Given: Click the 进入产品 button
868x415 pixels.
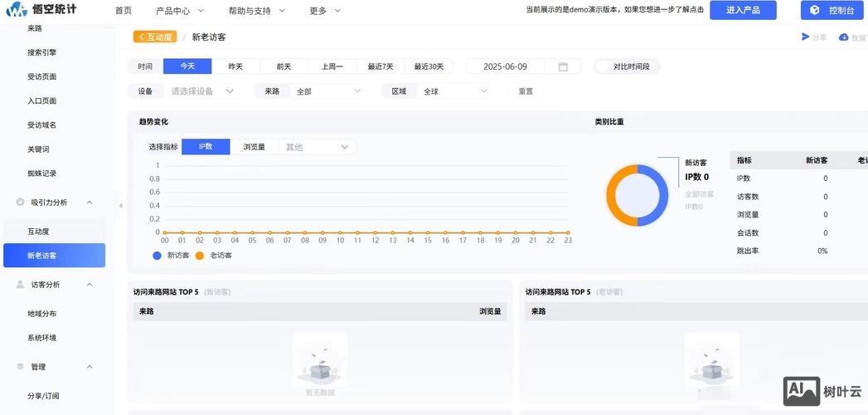Looking at the screenshot, I should (x=744, y=10).
